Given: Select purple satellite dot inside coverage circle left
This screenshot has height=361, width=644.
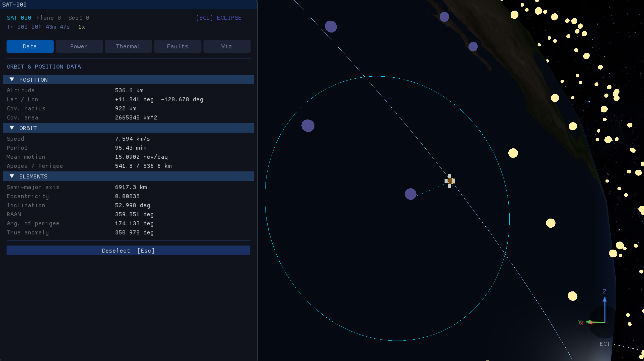Looking at the screenshot, I should tap(308, 126).
